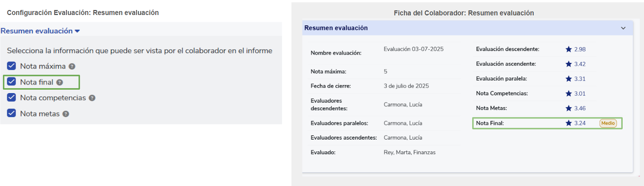Select the 2.98 Evaluación descendente score
This screenshot has height=186, width=644.
[580, 49]
